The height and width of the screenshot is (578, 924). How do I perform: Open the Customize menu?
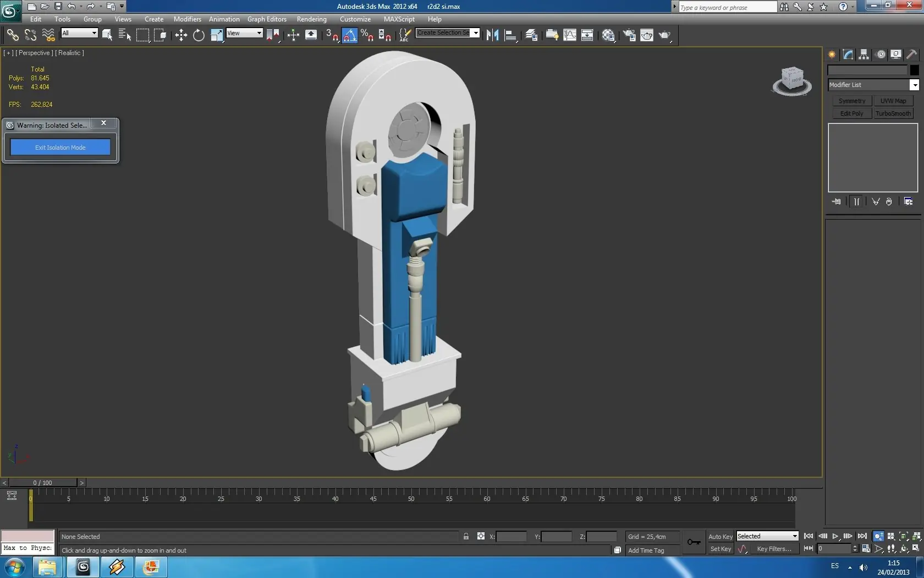coord(355,19)
